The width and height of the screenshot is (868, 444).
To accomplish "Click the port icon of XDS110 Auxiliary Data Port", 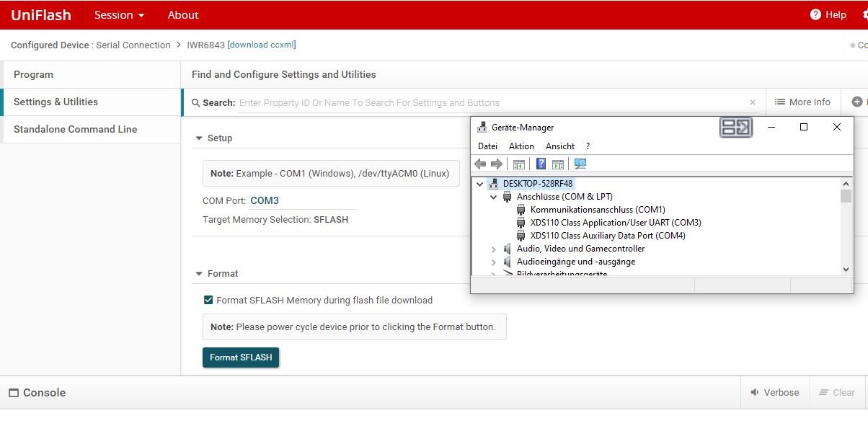I will 521,236.
